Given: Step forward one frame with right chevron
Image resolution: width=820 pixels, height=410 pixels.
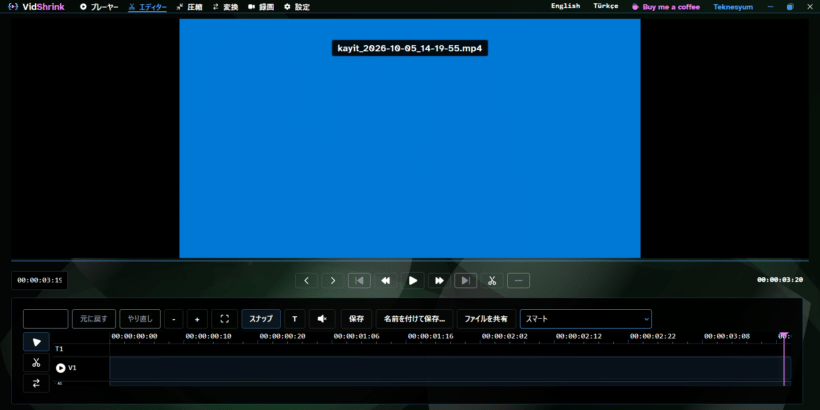Looking at the screenshot, I should point(333,281).
